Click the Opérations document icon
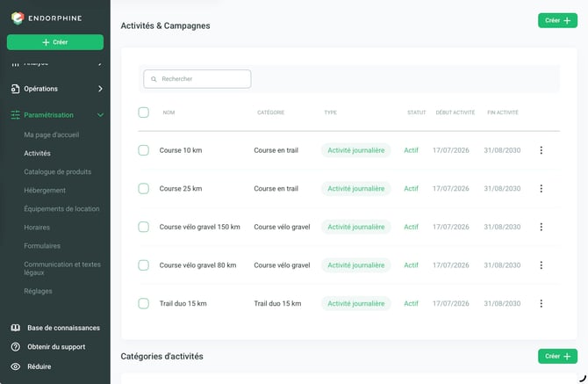 point(15,89)
